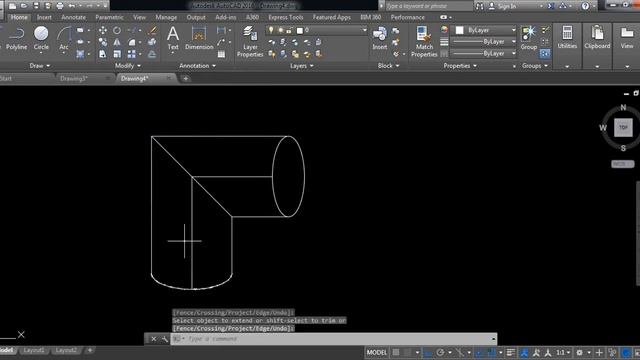Switch to the Start tab
640x360 pixels.
point(6,78)
